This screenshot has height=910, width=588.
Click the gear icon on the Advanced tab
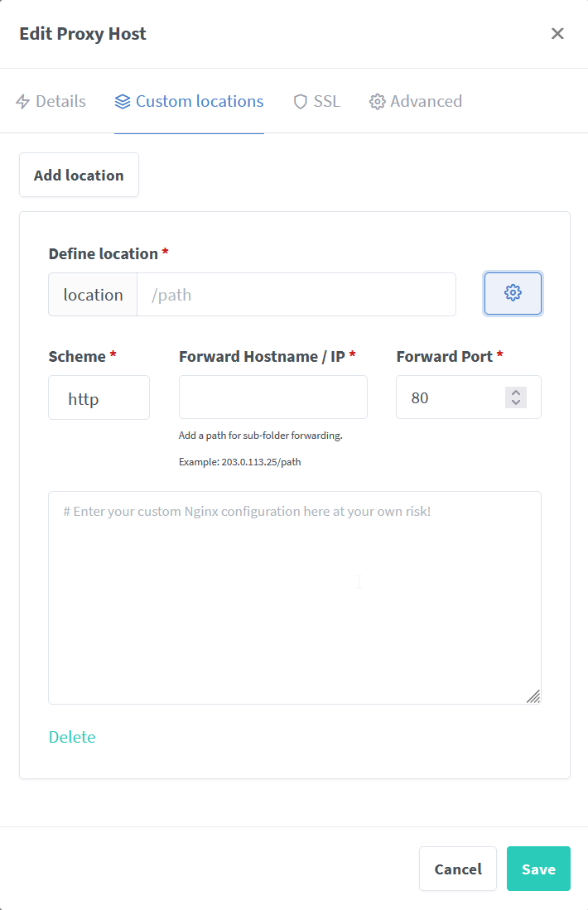click(377, 100)
